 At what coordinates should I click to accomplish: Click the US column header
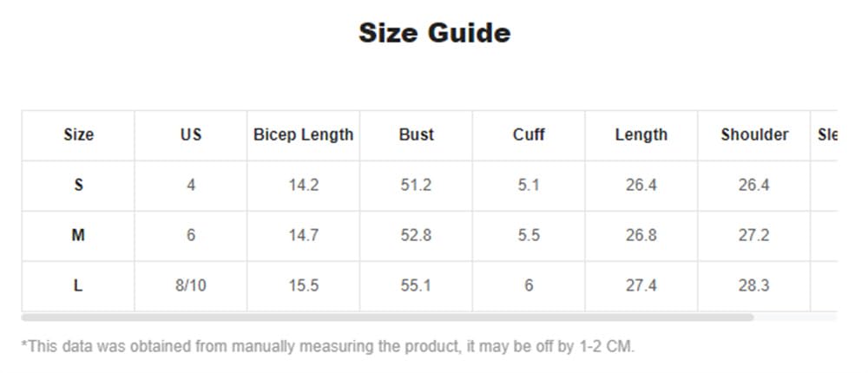[191, 134]
